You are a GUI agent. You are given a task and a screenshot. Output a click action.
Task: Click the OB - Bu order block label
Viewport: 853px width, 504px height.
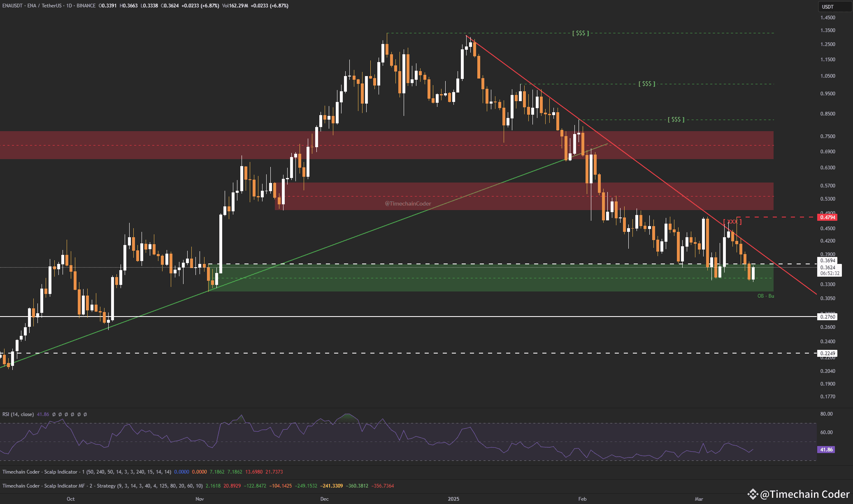766,296
